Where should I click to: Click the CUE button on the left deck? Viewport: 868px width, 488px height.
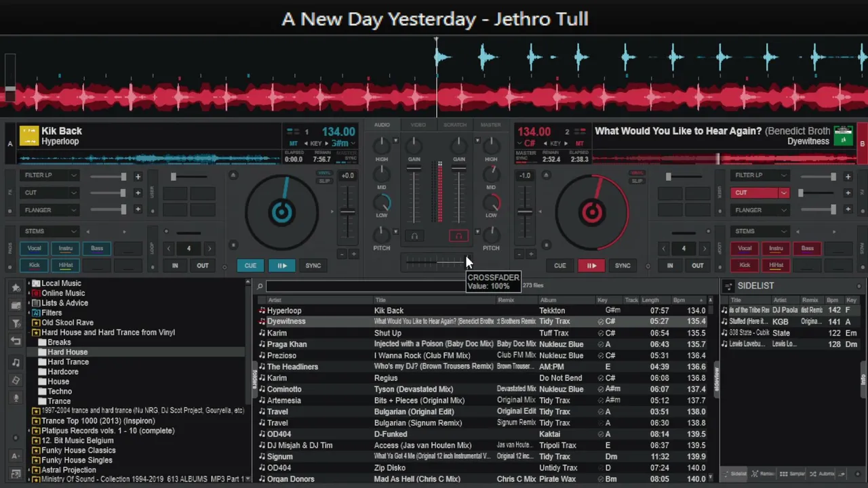point(250,266)
